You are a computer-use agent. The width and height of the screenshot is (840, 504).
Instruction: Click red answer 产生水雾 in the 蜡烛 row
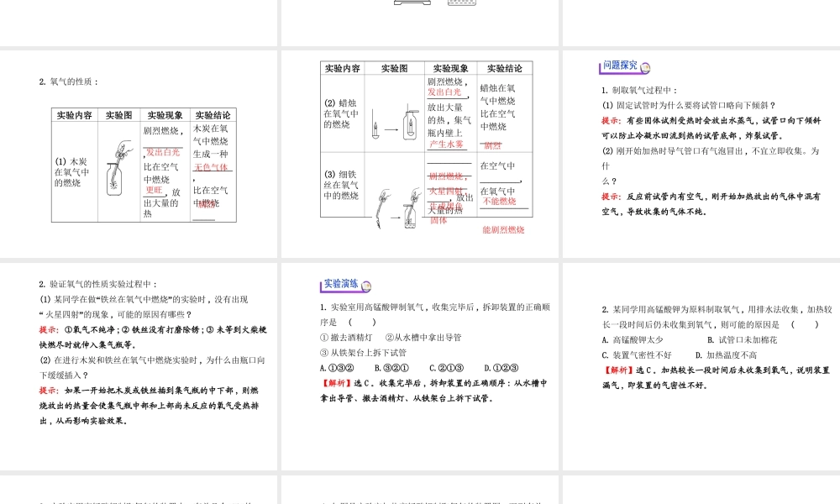(x=446, y=144)
